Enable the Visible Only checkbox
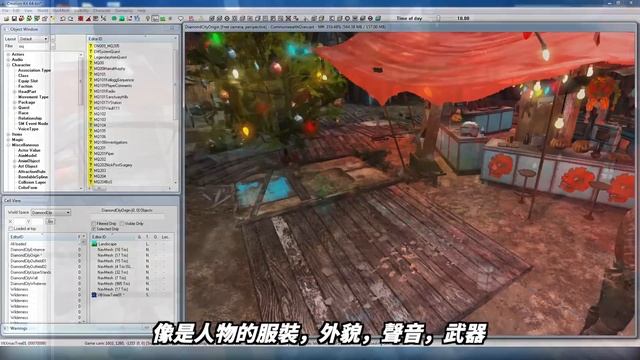 (x=122, y=224)
